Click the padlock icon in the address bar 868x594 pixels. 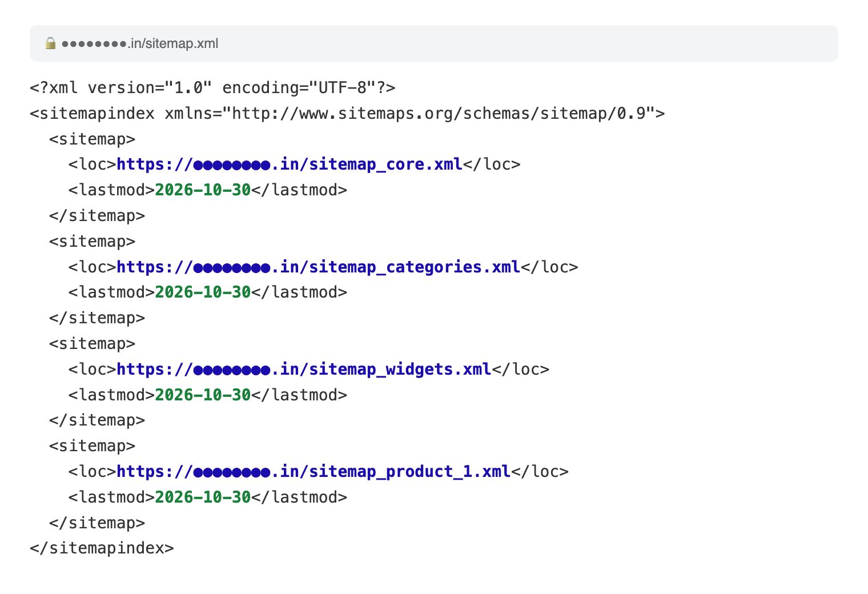coord(50,43)
